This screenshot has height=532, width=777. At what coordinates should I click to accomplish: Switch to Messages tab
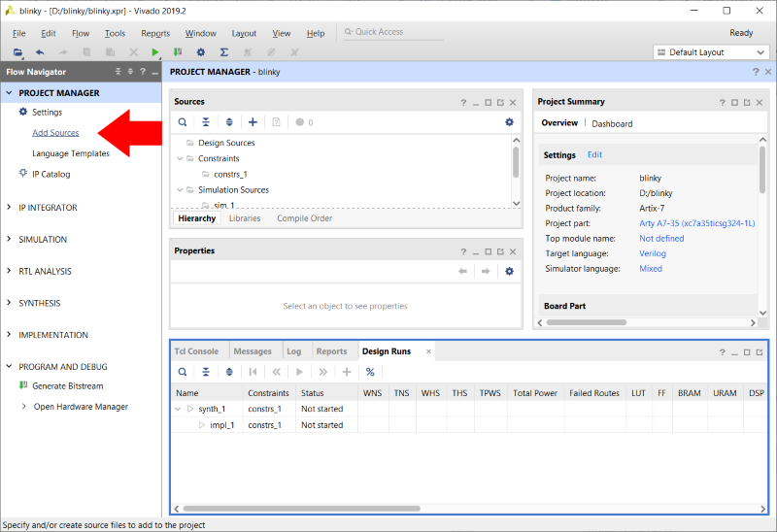click(x=253, y=351)
